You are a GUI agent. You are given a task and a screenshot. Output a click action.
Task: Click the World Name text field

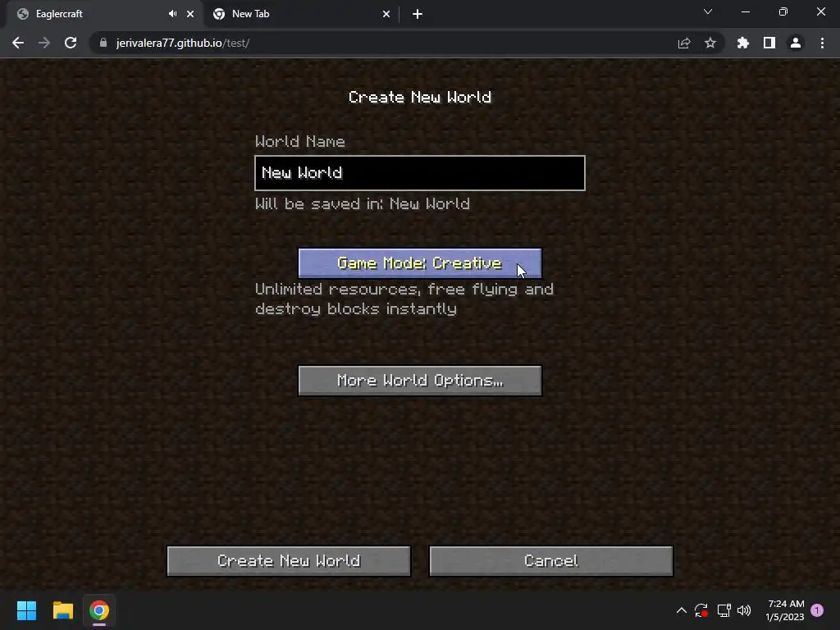[x=420, y=173]
